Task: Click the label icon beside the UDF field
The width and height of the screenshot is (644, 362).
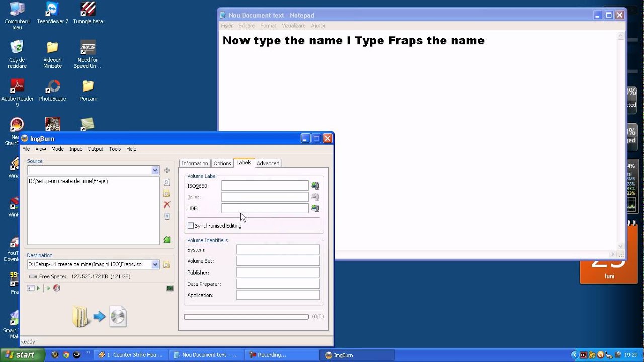Action: 315,208
